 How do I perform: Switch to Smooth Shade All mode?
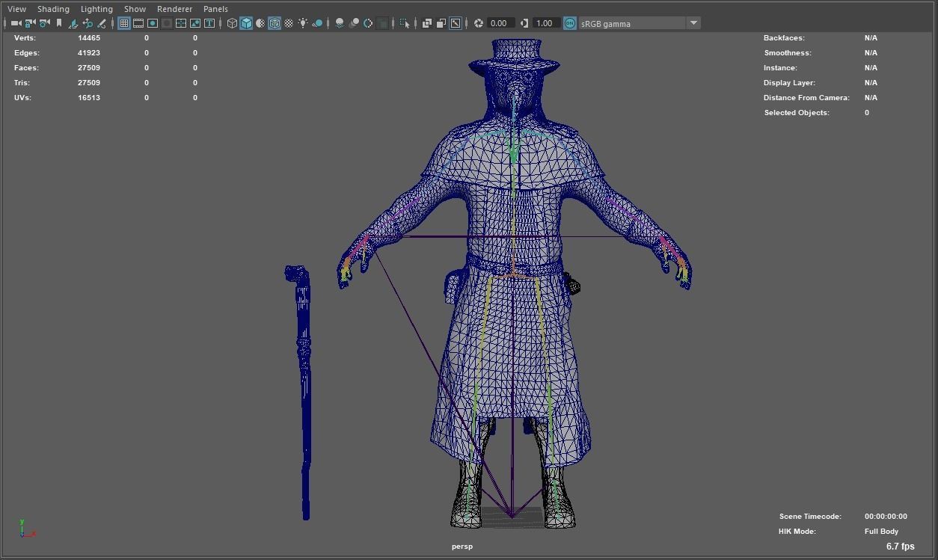tap(246, 23)
